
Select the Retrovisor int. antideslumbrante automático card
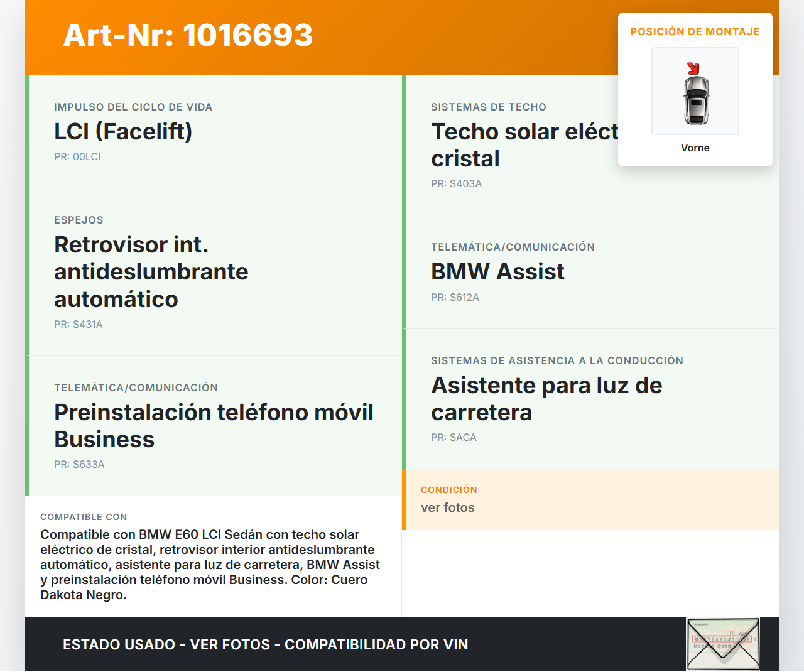214,271
